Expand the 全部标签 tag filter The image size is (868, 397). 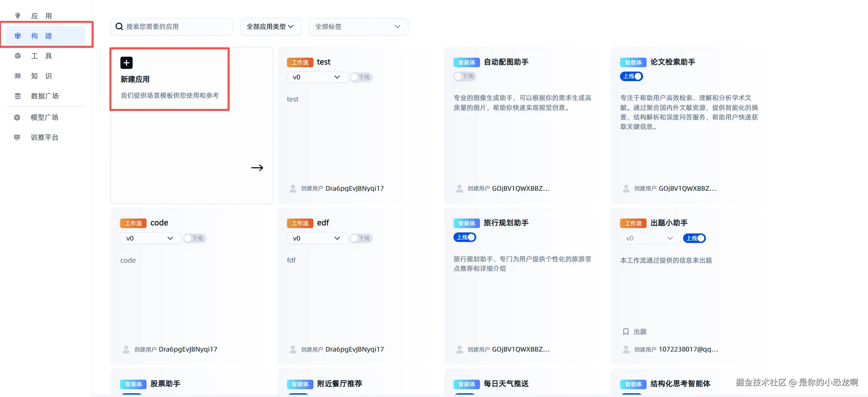(x=358, y=26)
